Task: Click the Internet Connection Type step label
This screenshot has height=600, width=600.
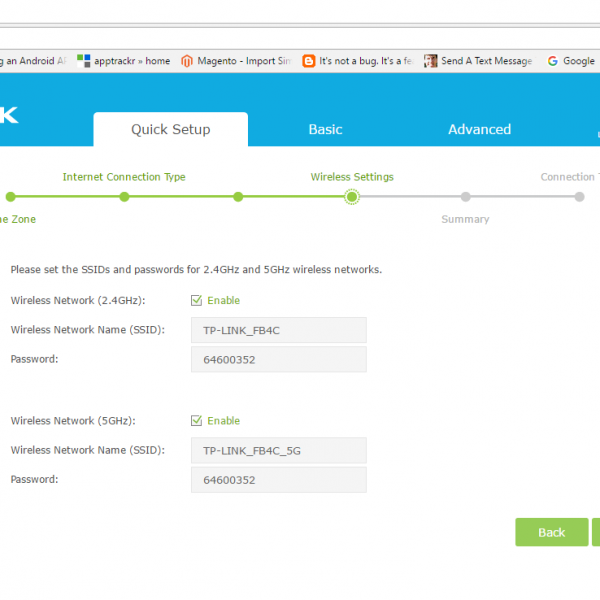Action: tap(124, 177)
